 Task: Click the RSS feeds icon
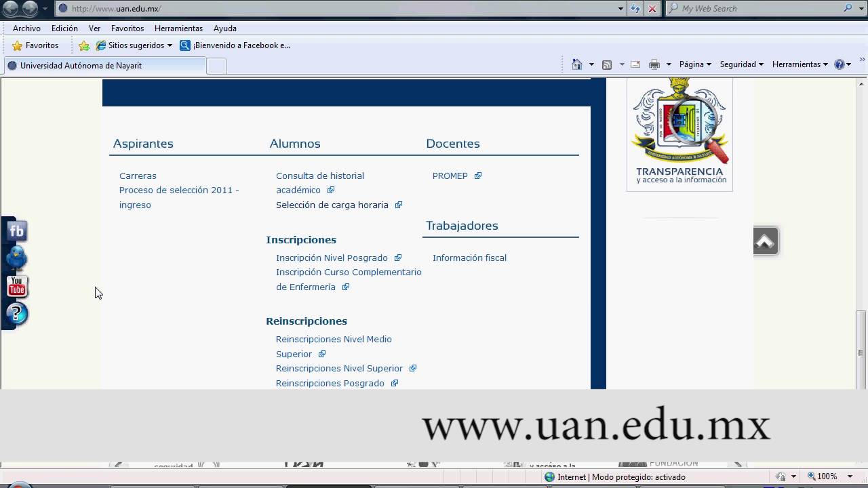[607, 64]
